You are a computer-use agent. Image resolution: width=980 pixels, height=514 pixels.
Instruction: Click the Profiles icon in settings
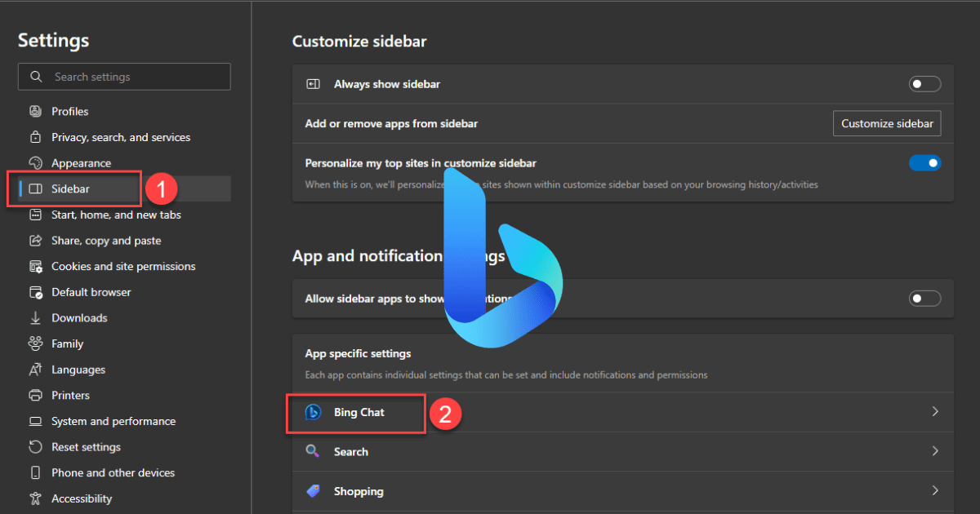click(x=35, y=112)
